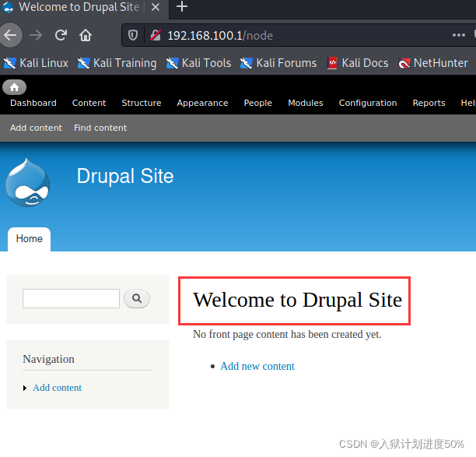Viewport: 476px width, 457px height.
Task: Open the Dashboard admin menu
Action: 33,103
